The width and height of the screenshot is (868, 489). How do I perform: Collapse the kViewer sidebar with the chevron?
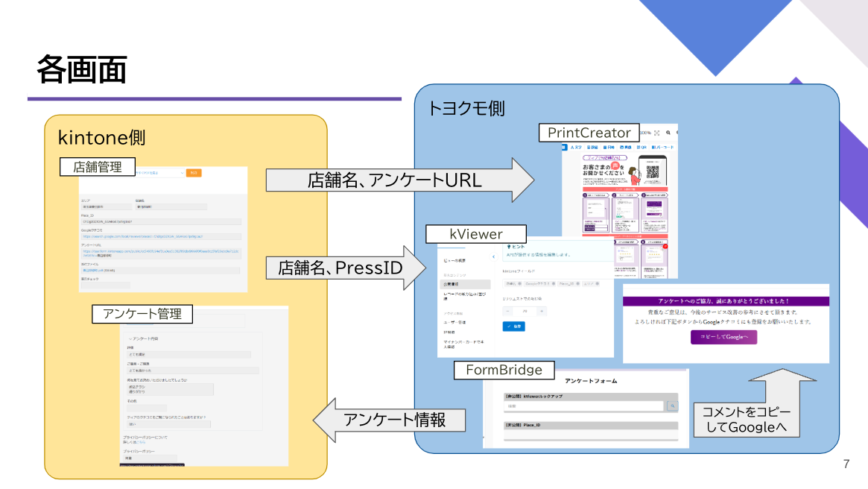[493, 256]
